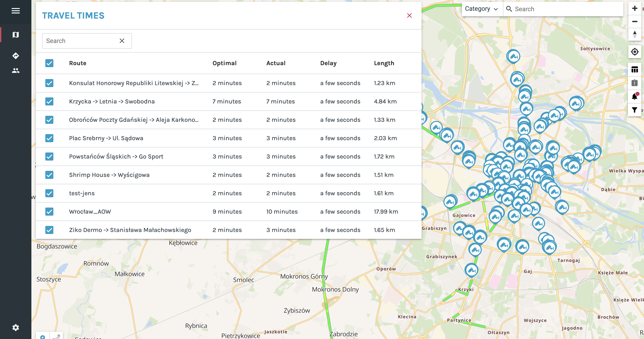Viewport: 644px width, 339px height.
Task: Click the magnifier icon in map search
Action: (x=509, y=9)
